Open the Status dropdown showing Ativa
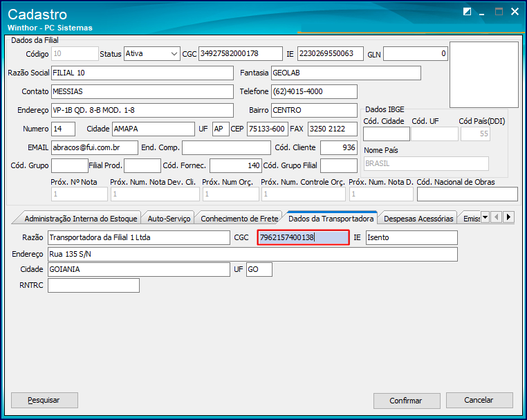 click(174, 54)
